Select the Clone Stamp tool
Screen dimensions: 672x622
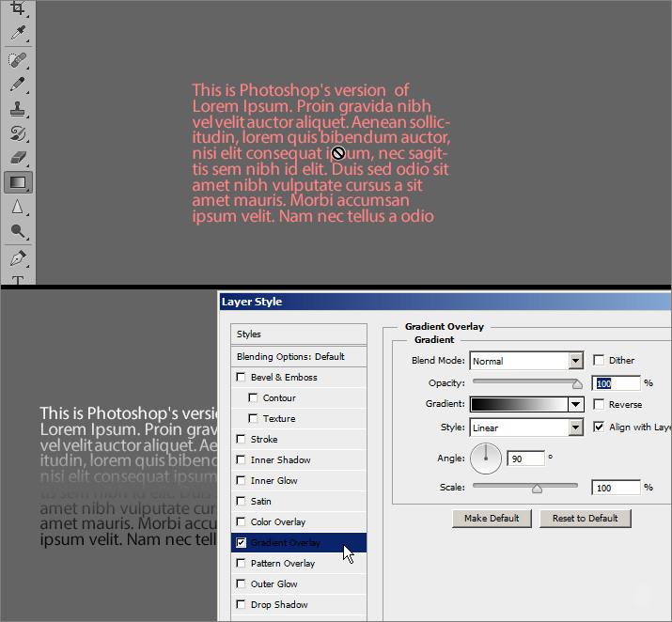coord(18,109)
